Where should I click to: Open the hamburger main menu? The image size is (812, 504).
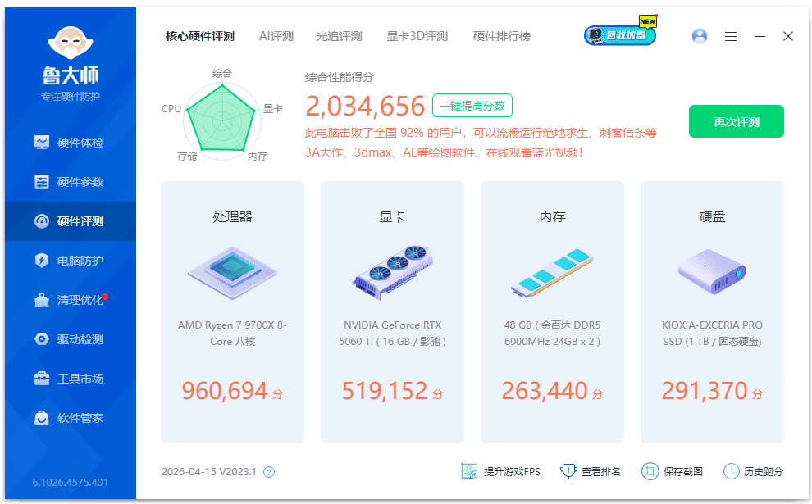(731, 36)
